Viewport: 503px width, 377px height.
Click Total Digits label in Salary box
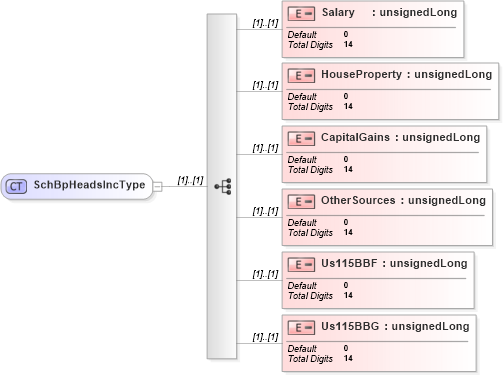point(310,45)
